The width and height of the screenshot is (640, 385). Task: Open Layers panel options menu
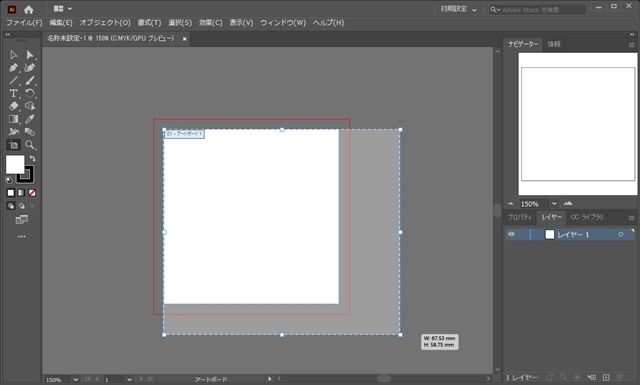point(631,218)
